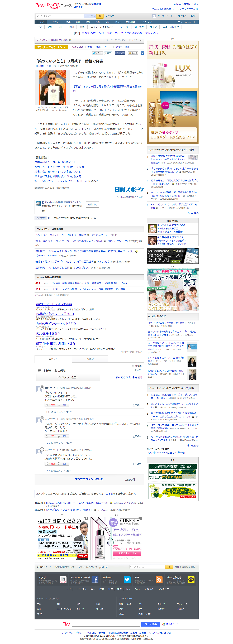Click top keyword search input field

point(59,16)
